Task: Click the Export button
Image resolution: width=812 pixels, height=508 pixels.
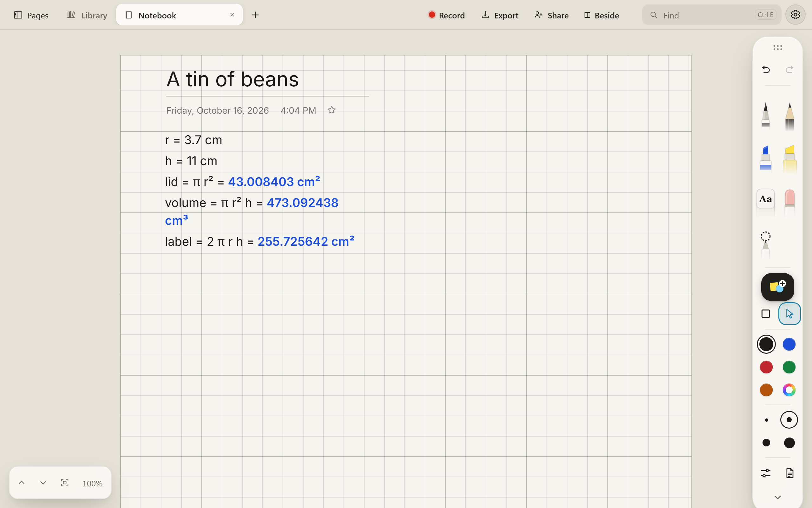Action: [500, 15]
